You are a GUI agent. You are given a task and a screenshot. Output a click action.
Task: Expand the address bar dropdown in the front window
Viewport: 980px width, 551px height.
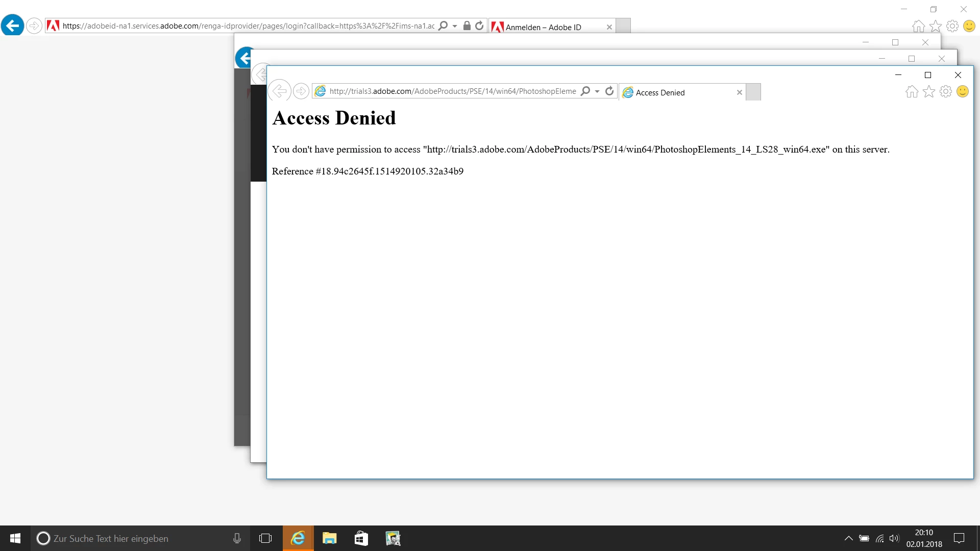coord(597,92)
